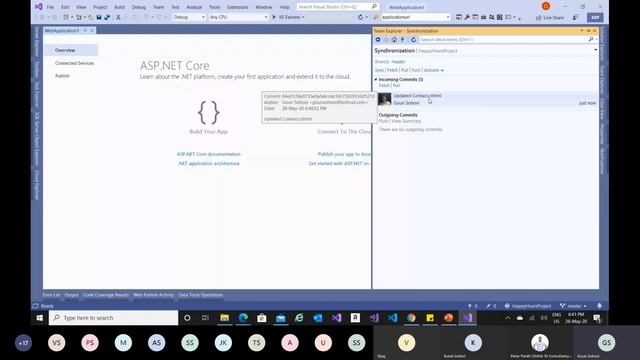Open the Build menu
The image size is (640, 360).
[x=119, y=7]
